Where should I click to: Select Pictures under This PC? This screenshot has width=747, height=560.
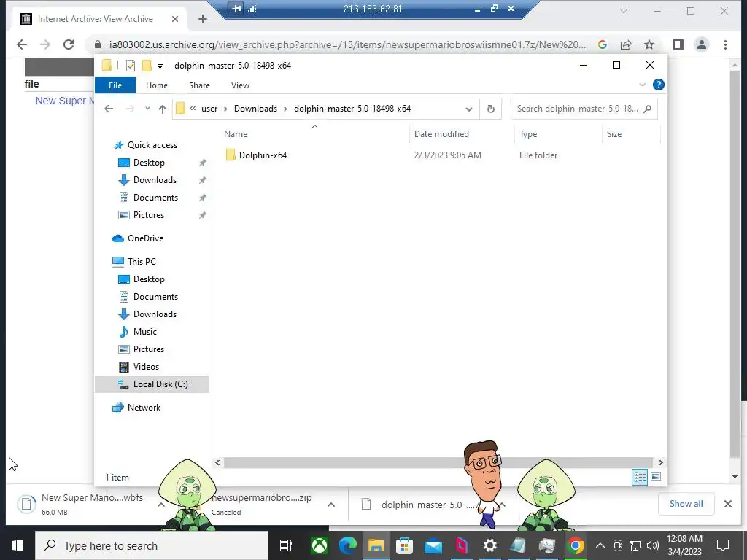pos(149,349)
